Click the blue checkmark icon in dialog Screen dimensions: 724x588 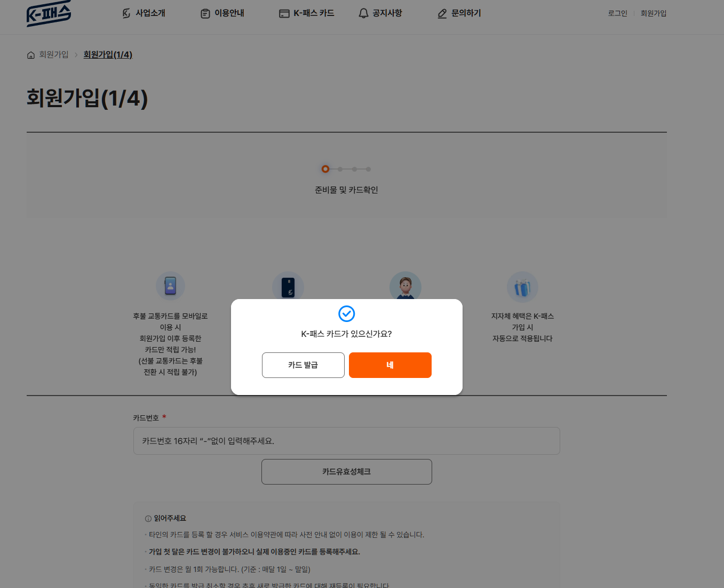(347, 313)
